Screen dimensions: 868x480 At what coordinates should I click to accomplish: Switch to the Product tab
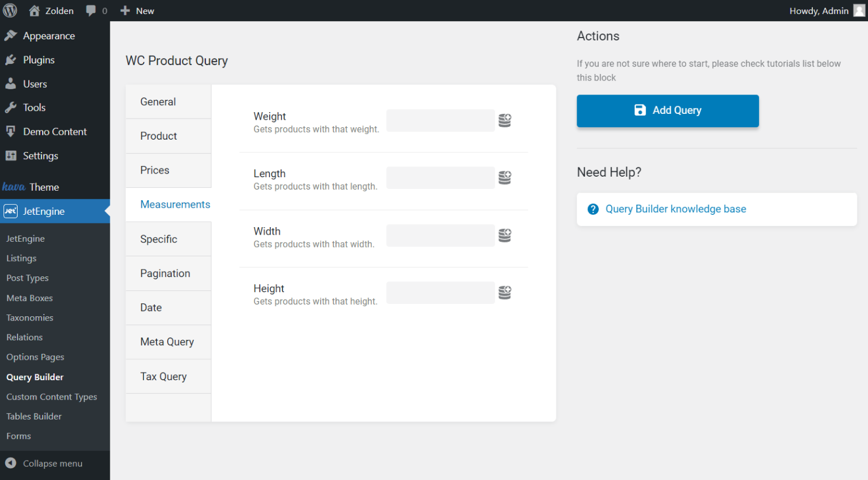click(x=168, y=136)
